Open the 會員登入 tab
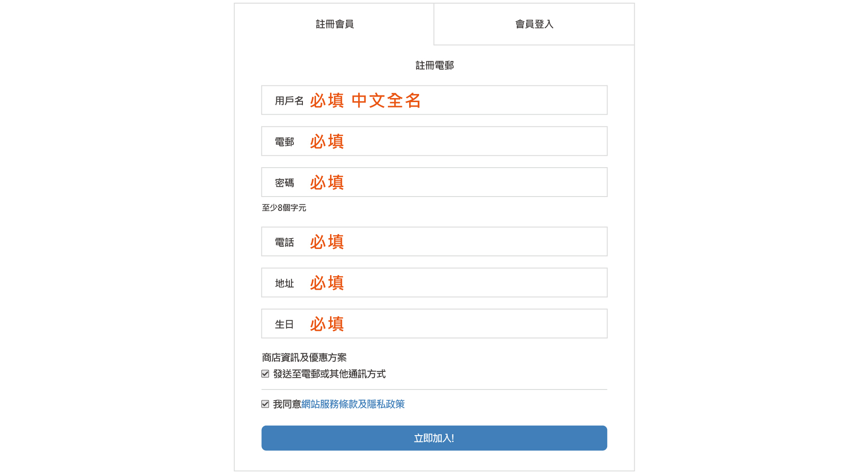Screen dimensions: 868x474 (x=534, y=24)
